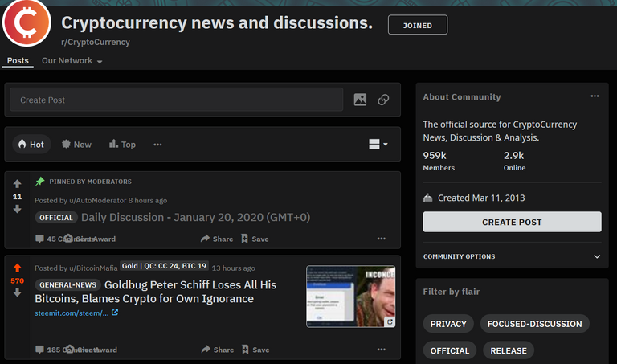
Task: Open more sort options ellipsis
Action: pos(157,145)
